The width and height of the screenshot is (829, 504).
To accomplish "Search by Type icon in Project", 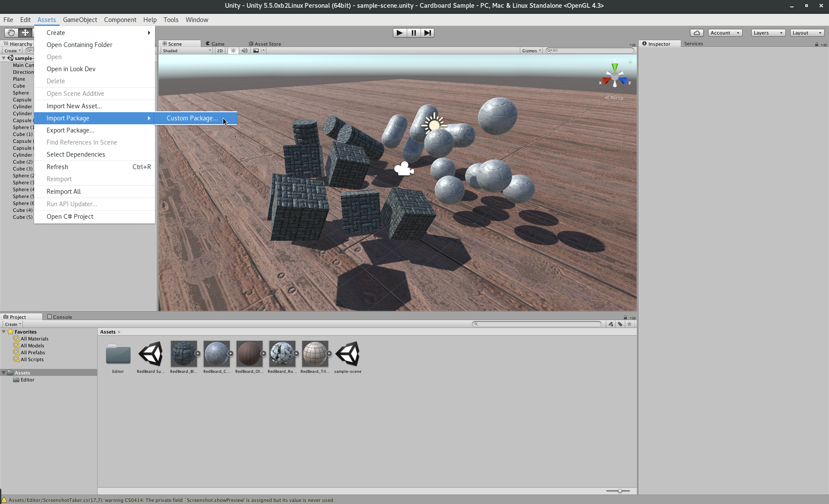I will 611,324.
